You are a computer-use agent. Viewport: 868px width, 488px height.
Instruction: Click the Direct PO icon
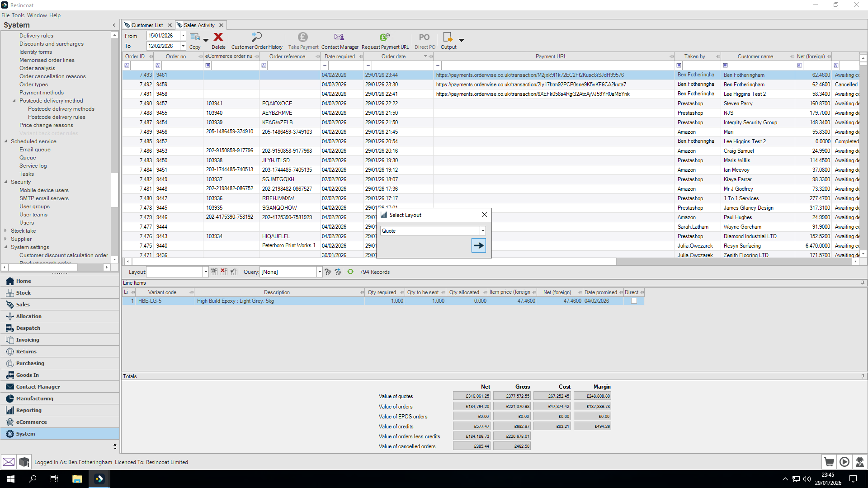tap(425, 37)
